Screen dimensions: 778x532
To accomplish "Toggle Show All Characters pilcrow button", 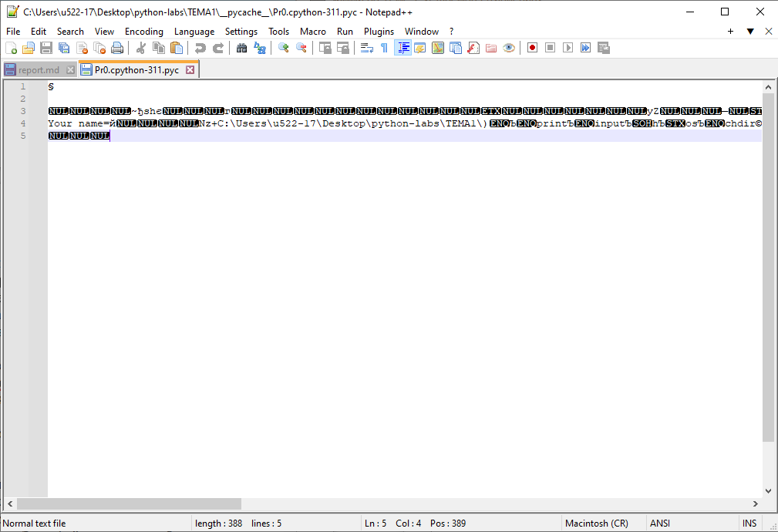I will click(x=384, y=48).
